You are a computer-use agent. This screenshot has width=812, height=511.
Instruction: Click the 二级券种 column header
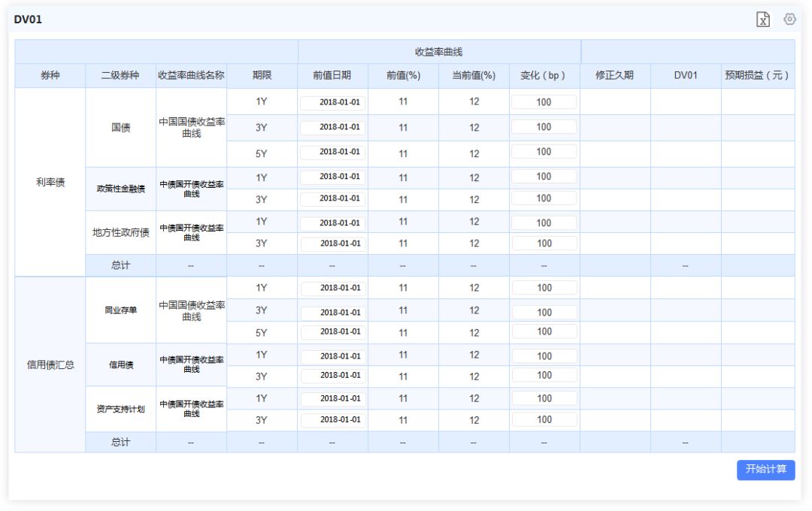click(120, 76)
